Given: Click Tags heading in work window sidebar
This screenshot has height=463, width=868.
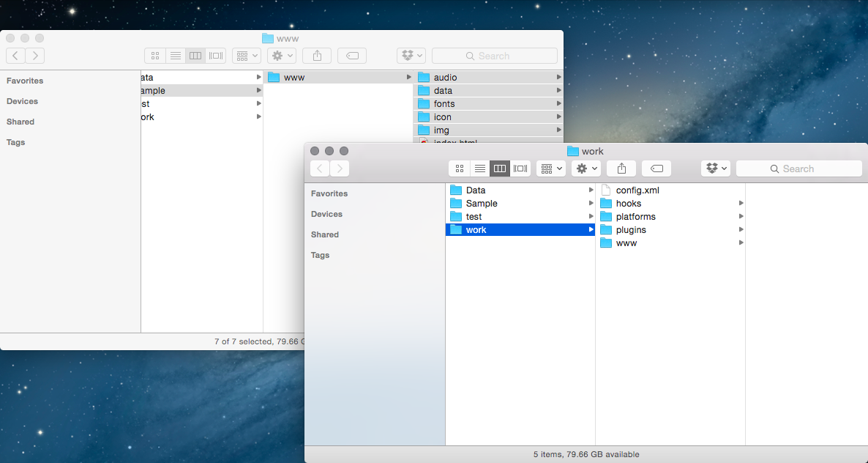Looking at the screenshot, I should 320,255.
